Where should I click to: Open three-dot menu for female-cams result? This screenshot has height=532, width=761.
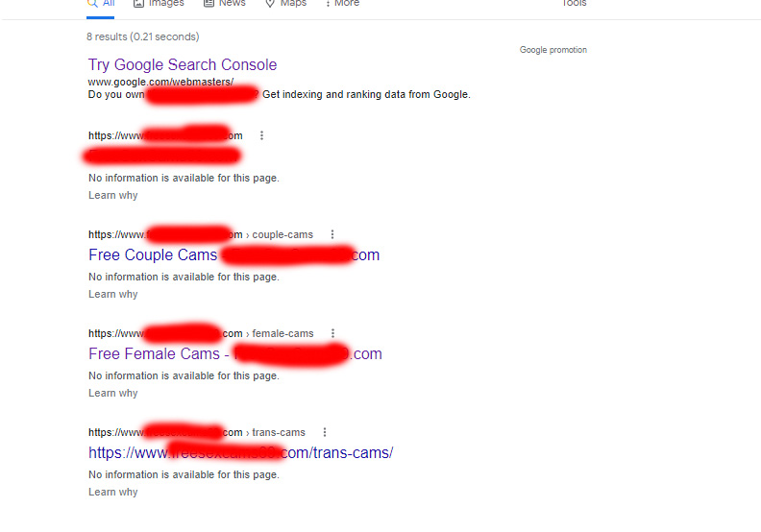click(332, 333)
